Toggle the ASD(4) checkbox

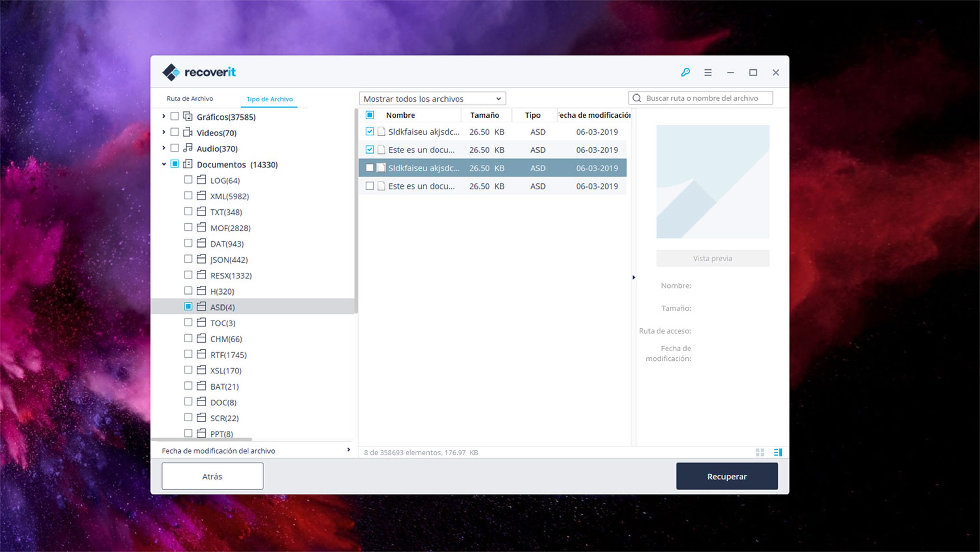point(188,307)
